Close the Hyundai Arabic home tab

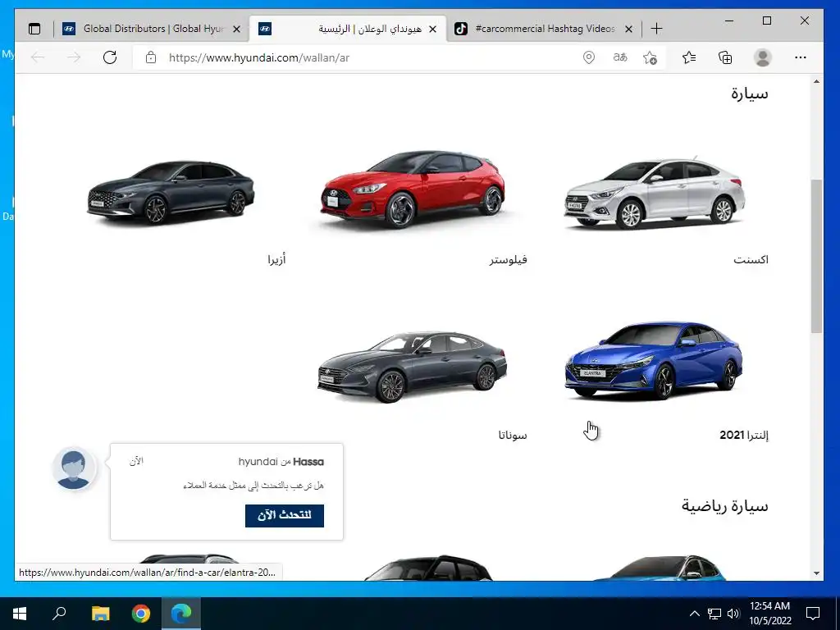click(433, 29)
